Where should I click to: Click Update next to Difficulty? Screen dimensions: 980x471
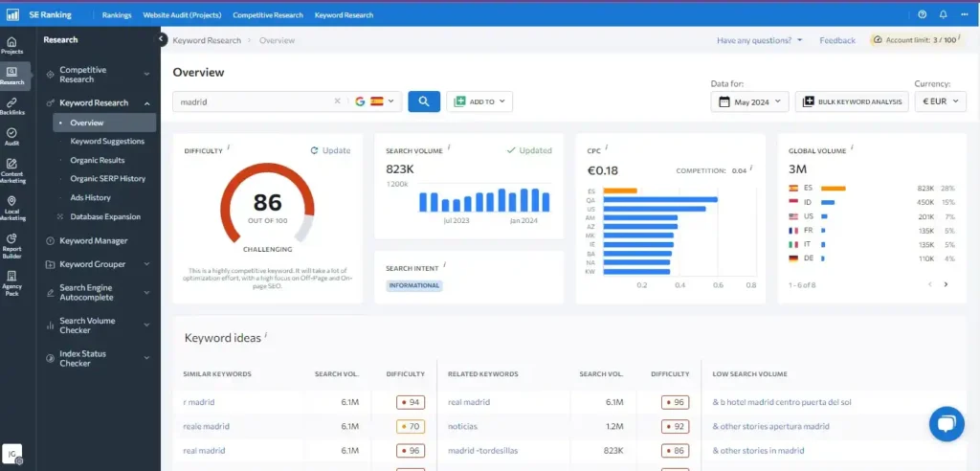tap(330, 150)
